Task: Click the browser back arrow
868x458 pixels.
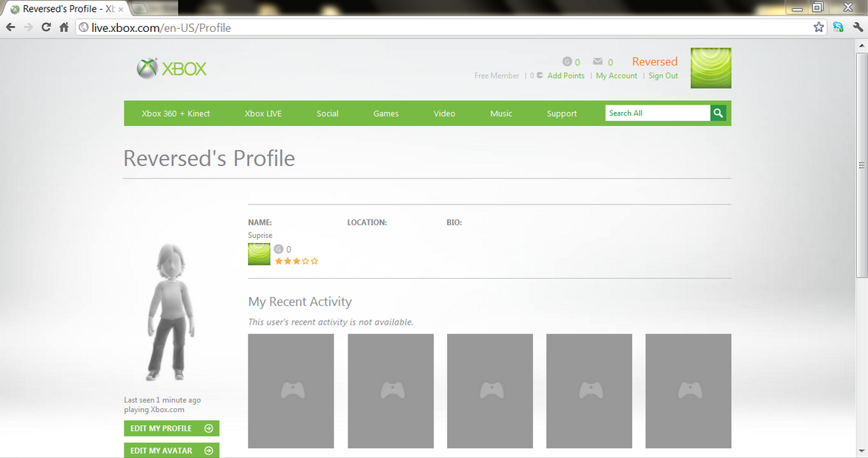Action: tap(10, 27)
